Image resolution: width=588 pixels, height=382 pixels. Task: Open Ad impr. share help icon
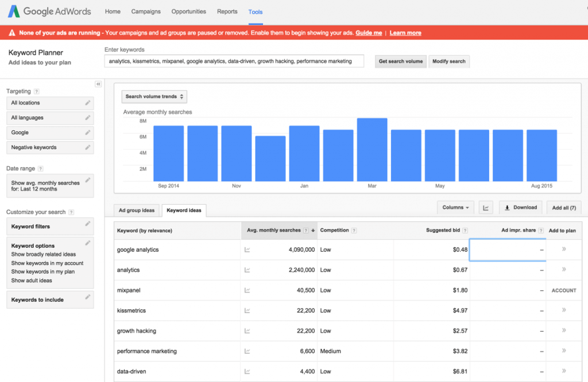point(541,231)
